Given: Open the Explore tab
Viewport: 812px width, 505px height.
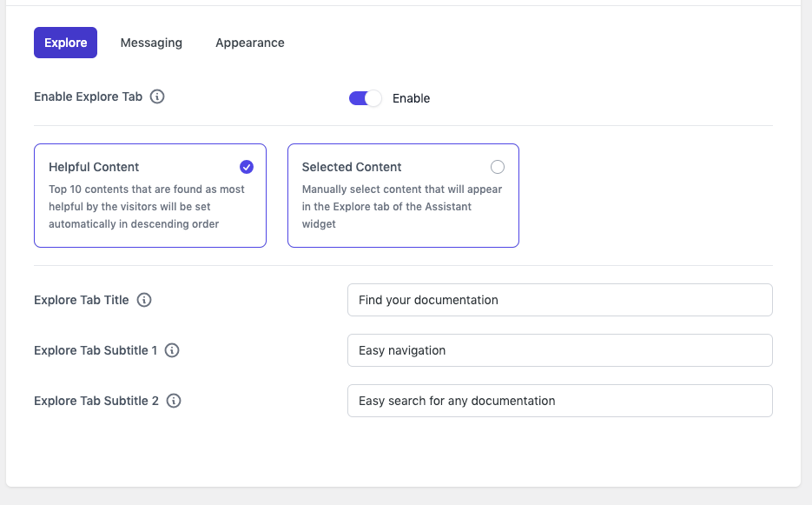Looking at the screenshot, I should pos(65,43).
